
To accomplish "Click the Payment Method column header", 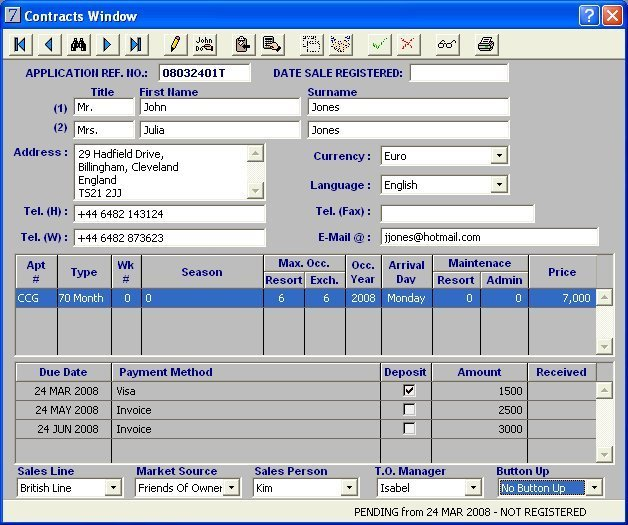I will [246, 372].
